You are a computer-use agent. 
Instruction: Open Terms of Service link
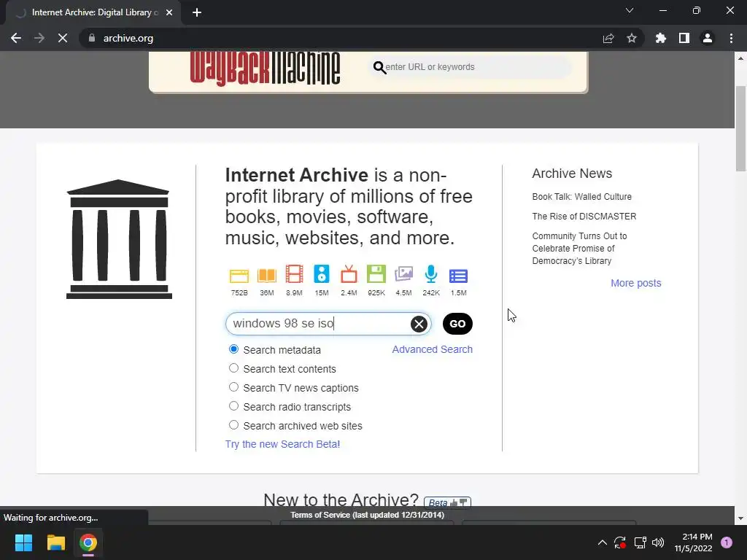click(x=368, y=515)
